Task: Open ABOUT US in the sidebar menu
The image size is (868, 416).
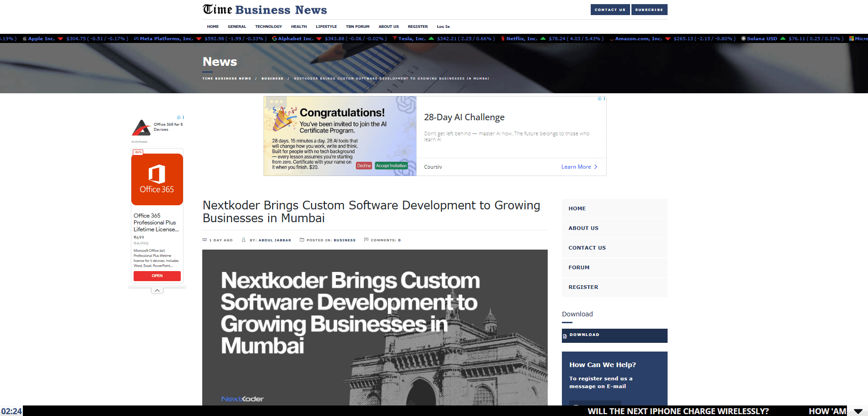Action: click(615, 228)
